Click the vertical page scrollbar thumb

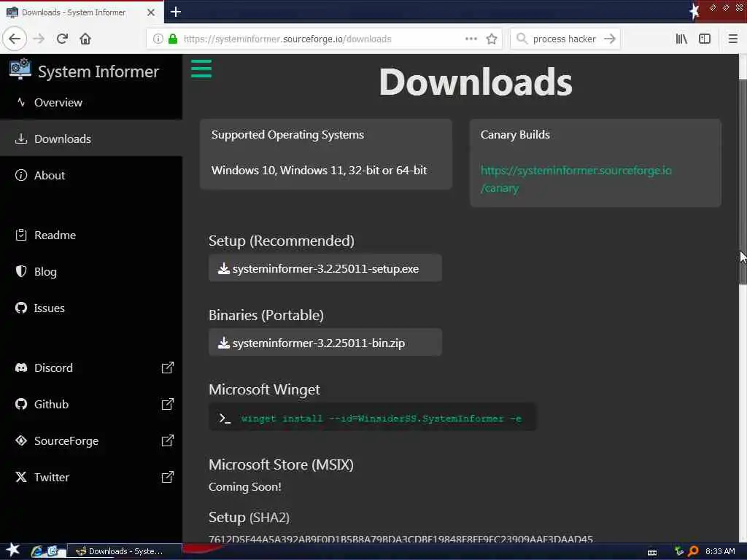coord(742,181)
